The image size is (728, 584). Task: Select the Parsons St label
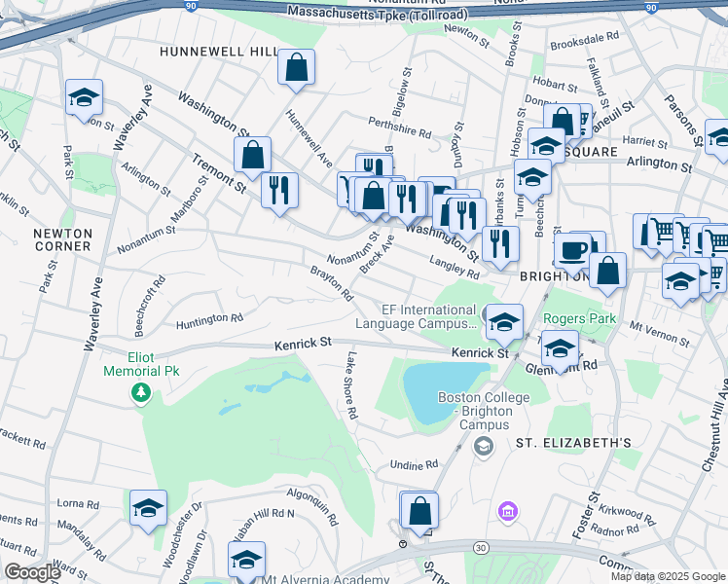[683, 120]
